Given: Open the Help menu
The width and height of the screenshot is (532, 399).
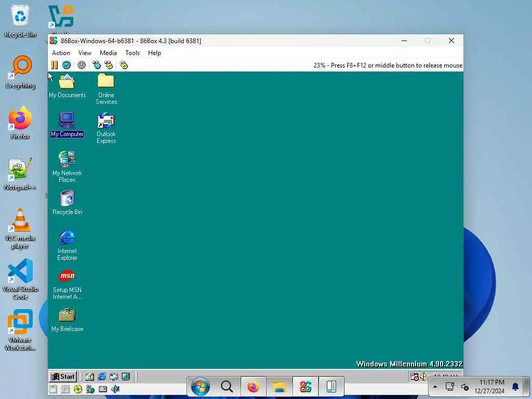Looking at the screenshot, I should 154,53.
